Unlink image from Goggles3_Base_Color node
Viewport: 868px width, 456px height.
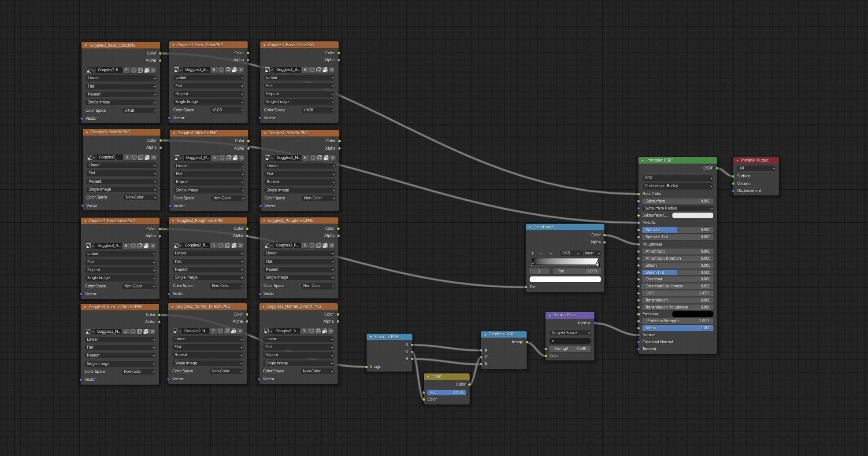(153, 70)
